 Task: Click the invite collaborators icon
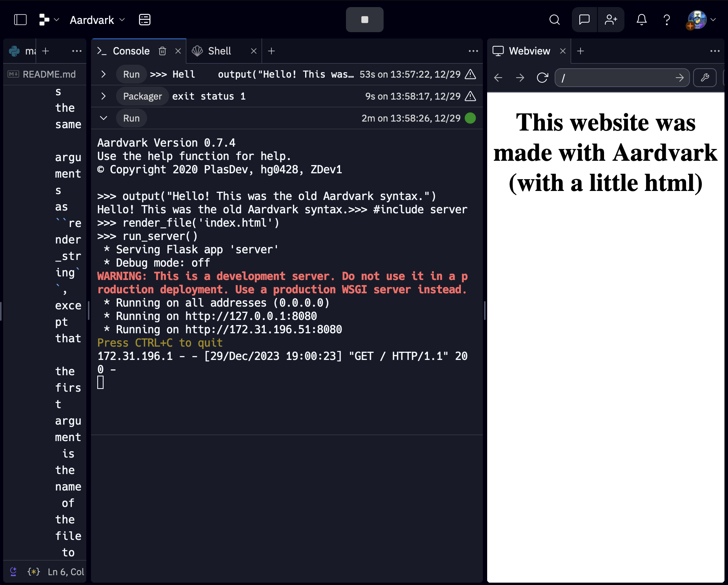(x=611, y=20)
